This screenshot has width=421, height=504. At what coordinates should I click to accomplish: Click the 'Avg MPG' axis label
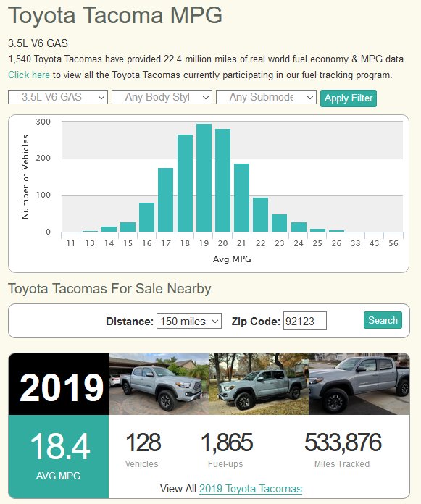[232, 259]
